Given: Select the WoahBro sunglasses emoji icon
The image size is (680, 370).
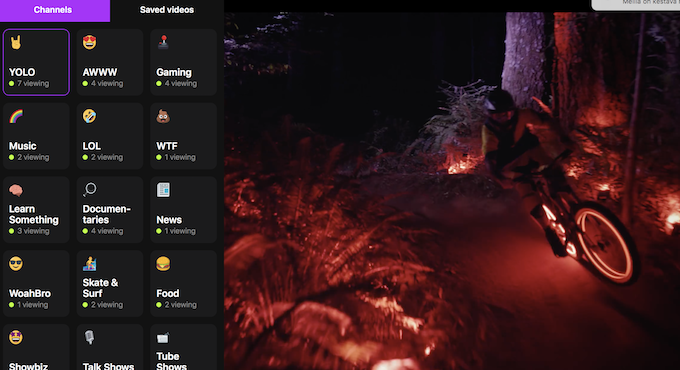Looking at the screenshot, I should tap(16, 263).
